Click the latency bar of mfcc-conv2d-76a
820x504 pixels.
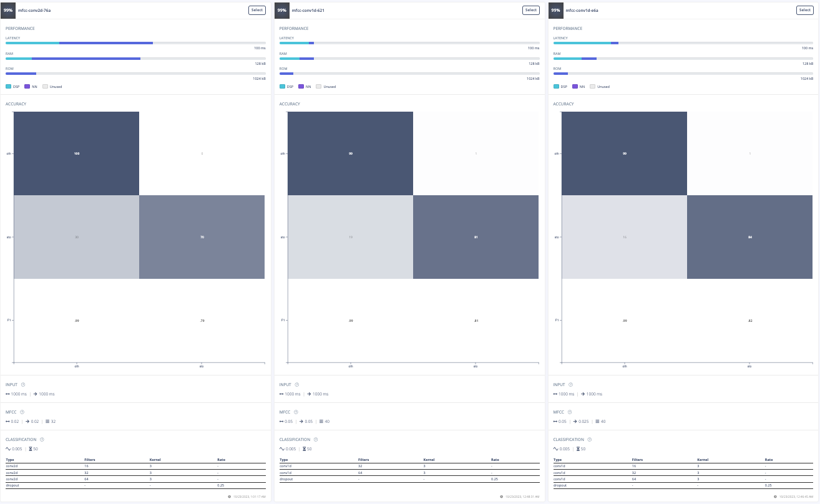135,43
